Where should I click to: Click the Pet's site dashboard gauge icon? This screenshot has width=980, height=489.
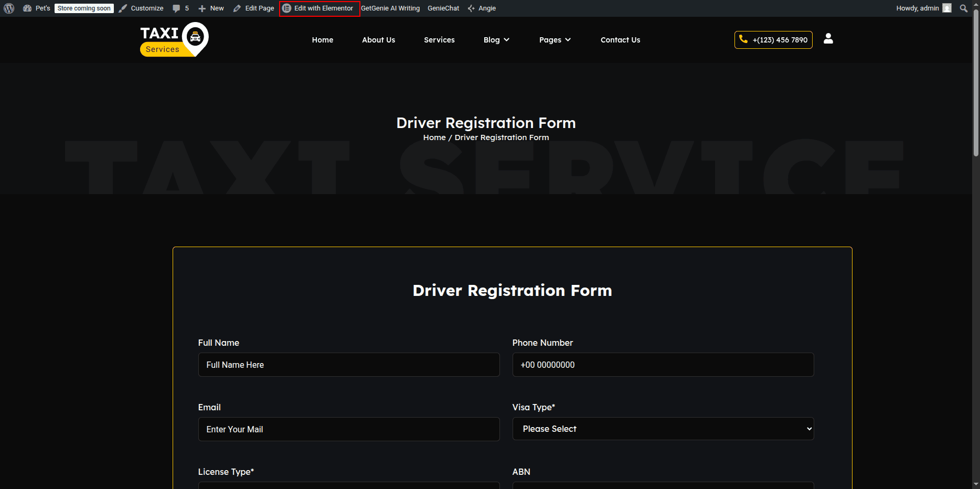coord(27,8)
